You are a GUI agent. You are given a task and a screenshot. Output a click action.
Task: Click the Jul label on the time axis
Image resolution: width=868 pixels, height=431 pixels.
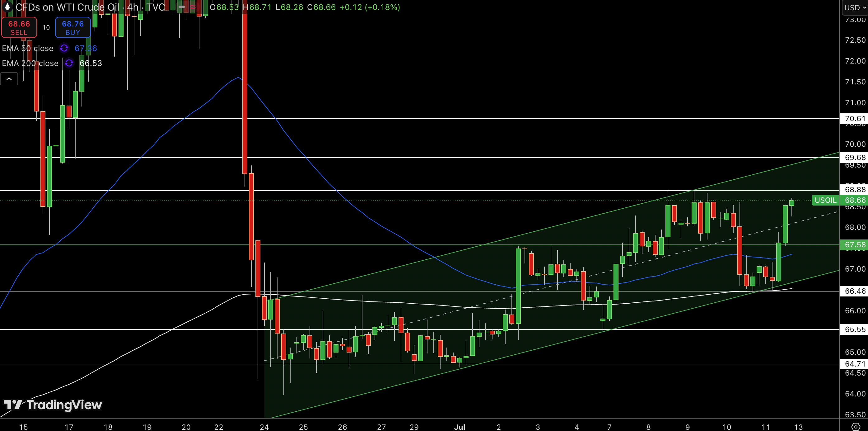tap(460, 427)
